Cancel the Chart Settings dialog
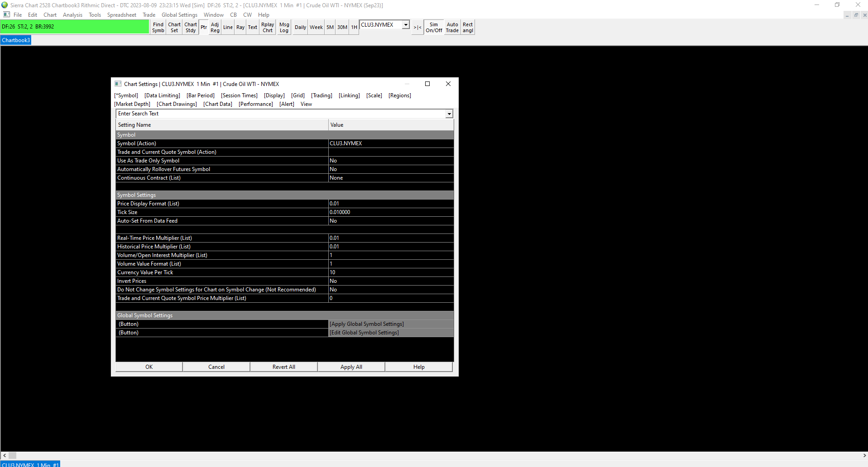 216,367
